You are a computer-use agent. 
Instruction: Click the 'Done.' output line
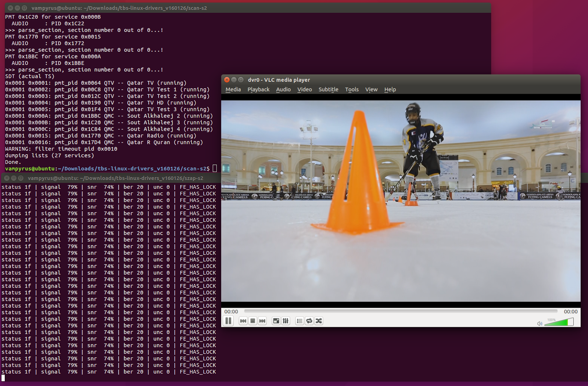13,162
